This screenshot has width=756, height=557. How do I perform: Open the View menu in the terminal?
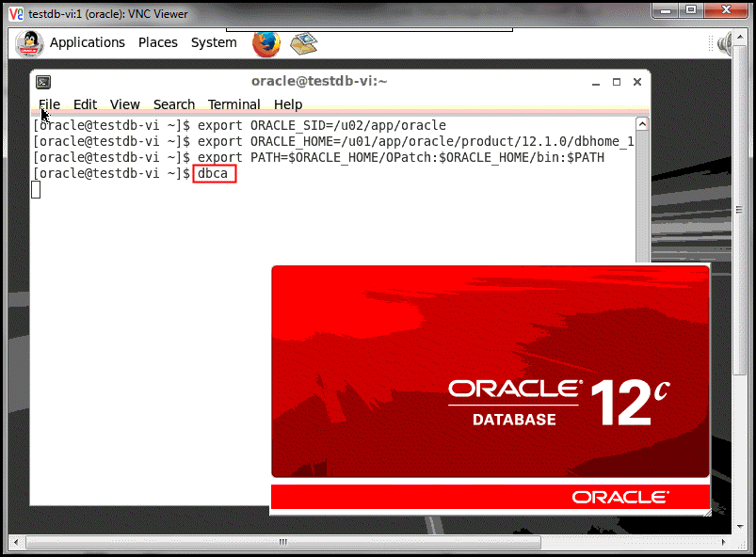[125, 104]
